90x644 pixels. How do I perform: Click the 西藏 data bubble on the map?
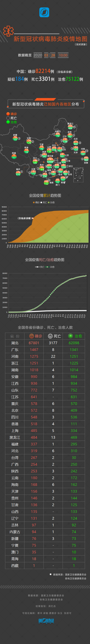tap(14, 157)
